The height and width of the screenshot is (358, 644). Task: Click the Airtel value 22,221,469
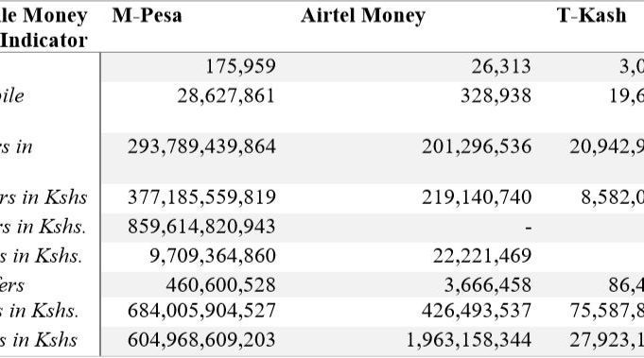[482, 256]
